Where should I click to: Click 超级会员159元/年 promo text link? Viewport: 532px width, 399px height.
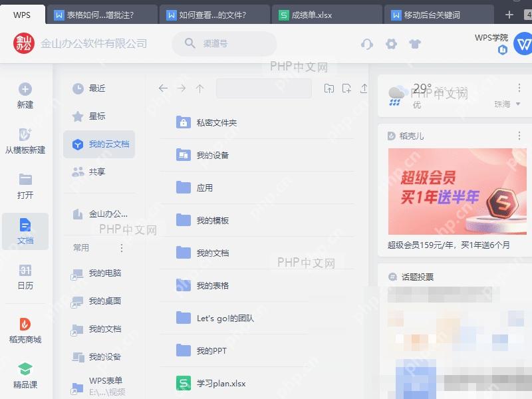click(448, 245)
